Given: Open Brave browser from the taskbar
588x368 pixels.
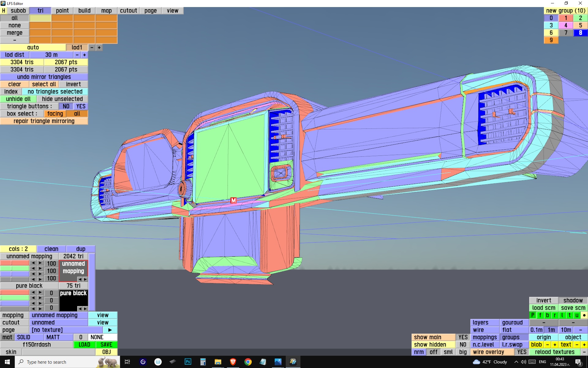Looking at the screenshot, I should (x=233, y=362).
